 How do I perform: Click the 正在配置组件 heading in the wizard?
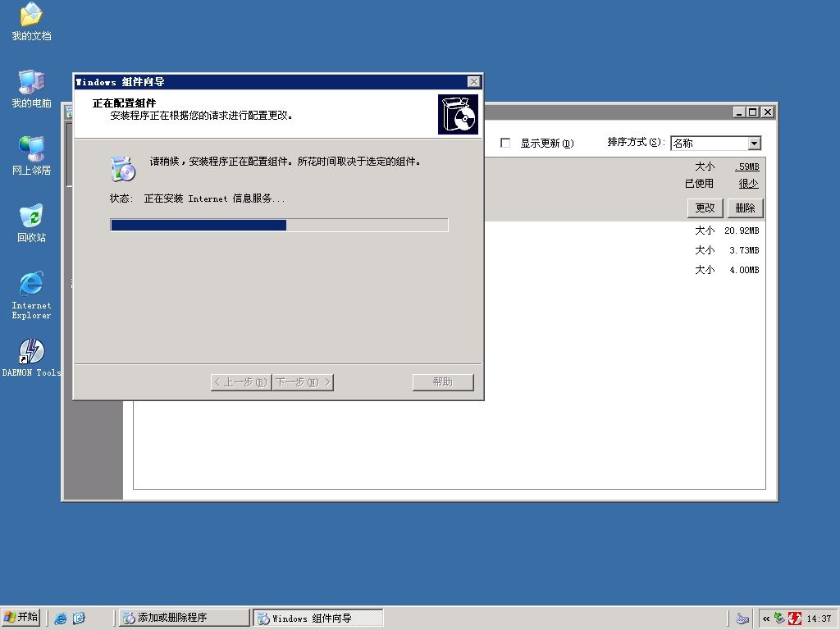coord(125,103)
